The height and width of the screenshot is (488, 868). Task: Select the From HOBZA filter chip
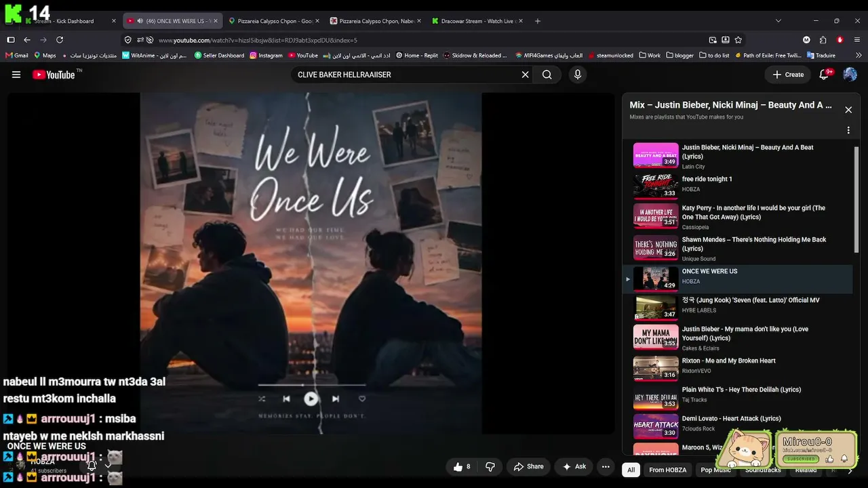pyautogui.click(x=668, y=470)
